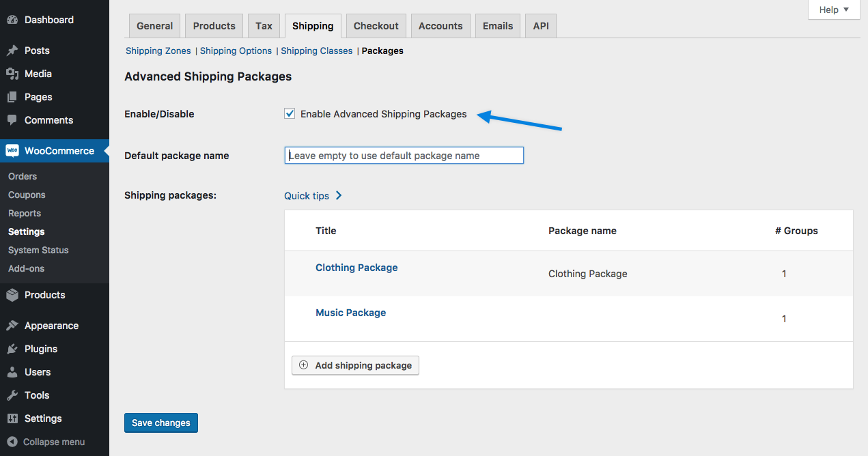Image resolution: width=868 pixels, height=456 pixels.
Task: Click Add shipping package button
Action: 355,365
